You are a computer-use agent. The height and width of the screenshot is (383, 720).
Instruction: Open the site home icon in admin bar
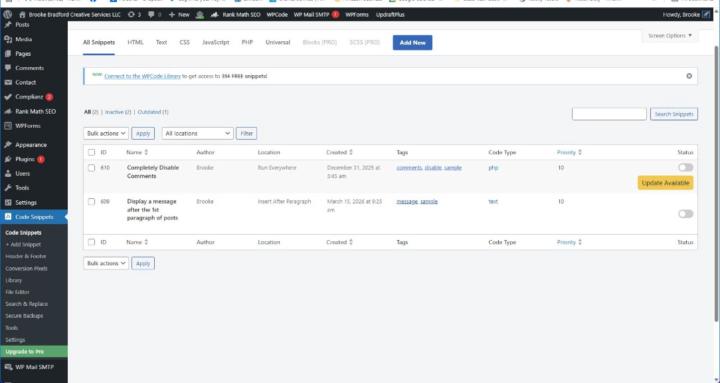coord(22,15)
